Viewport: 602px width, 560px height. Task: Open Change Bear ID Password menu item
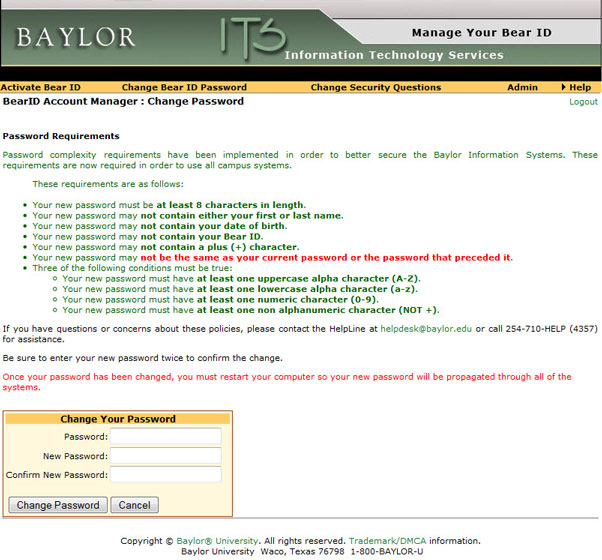pos(184,88)
